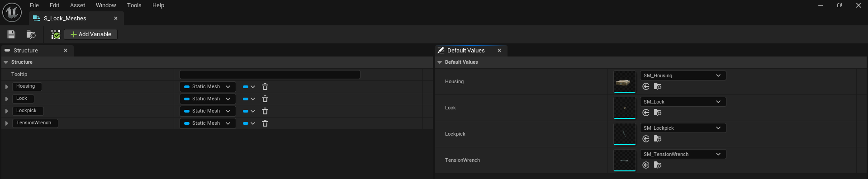The width and height of the screenshot is (868, 179).
Task: Open the Asset menu
Action: click(x=78, y=5)
